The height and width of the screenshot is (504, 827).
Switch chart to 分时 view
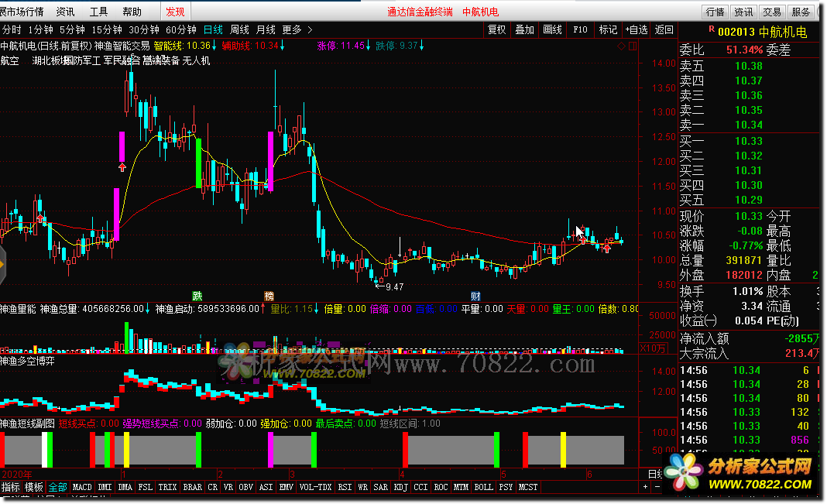click(12, 29)
